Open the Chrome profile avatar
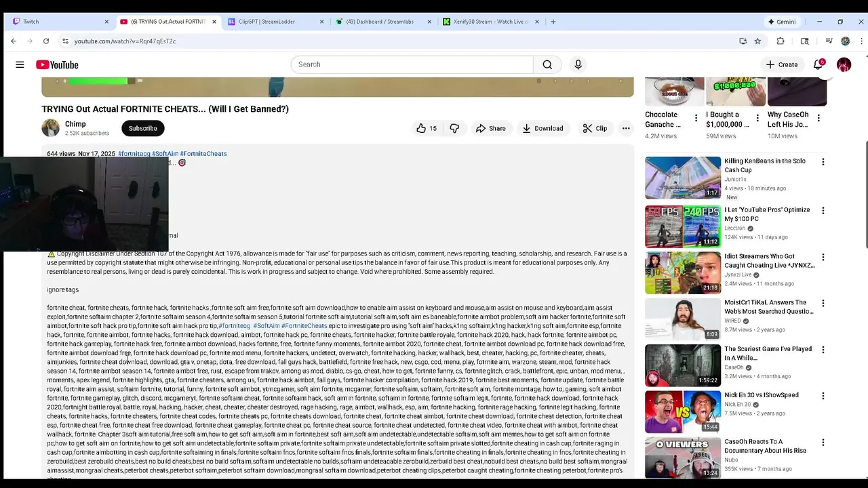Viewport: 868px width, 488px height. point(845,41)
